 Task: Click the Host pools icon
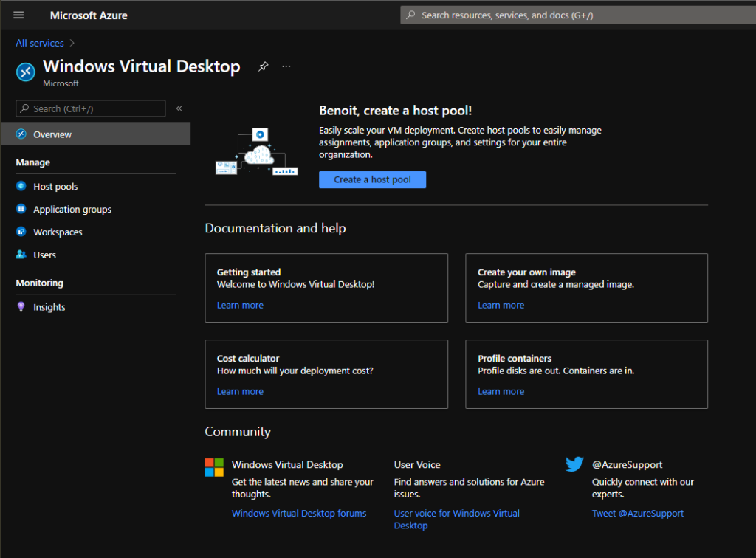[x=21, y=186]
